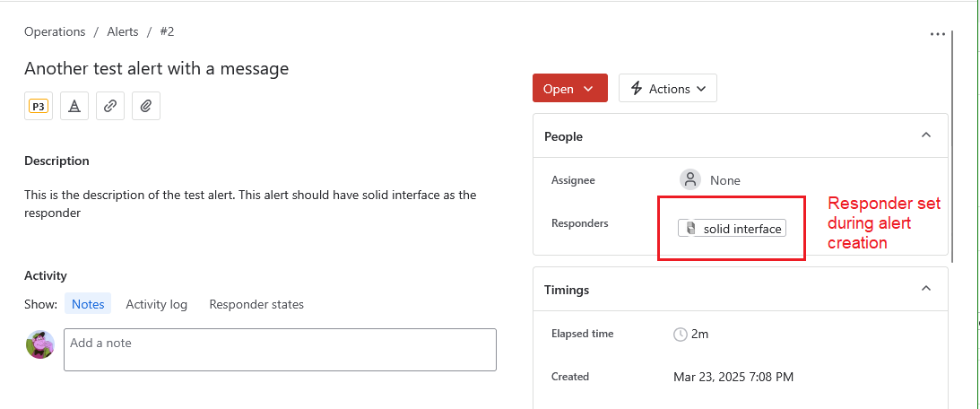
Task: Click the assignee person avatar icon
Action: (689, 179)
